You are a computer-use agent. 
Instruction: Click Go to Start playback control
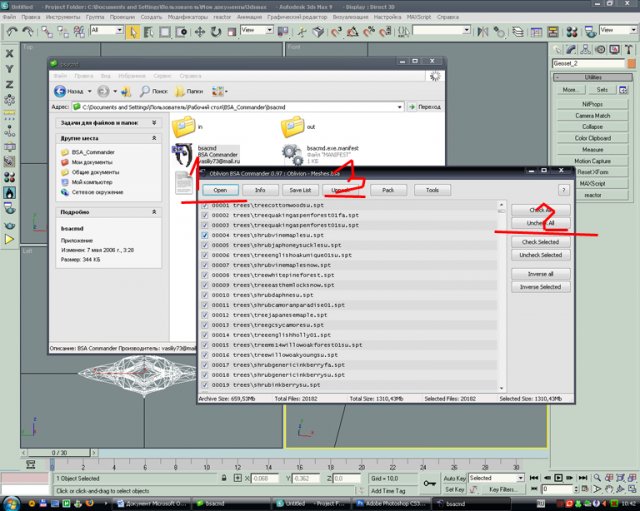533,478
